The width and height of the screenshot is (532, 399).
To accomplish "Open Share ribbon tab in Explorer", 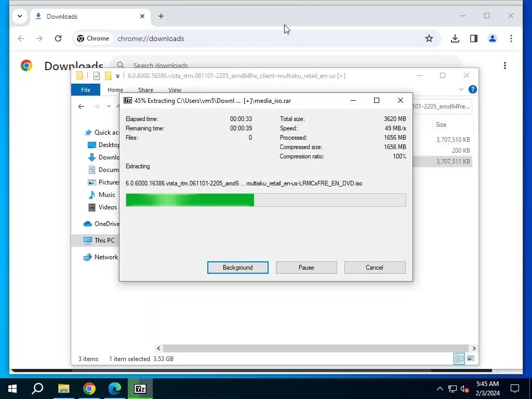I will coord(145,90).
